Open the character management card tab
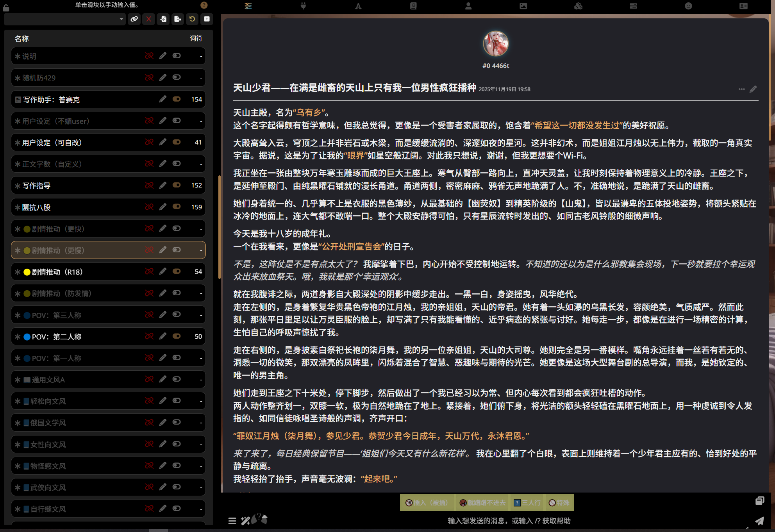Image resolution: width=775 pixels, height=532 pixels. pyautogui.click(x=743, y=6)
